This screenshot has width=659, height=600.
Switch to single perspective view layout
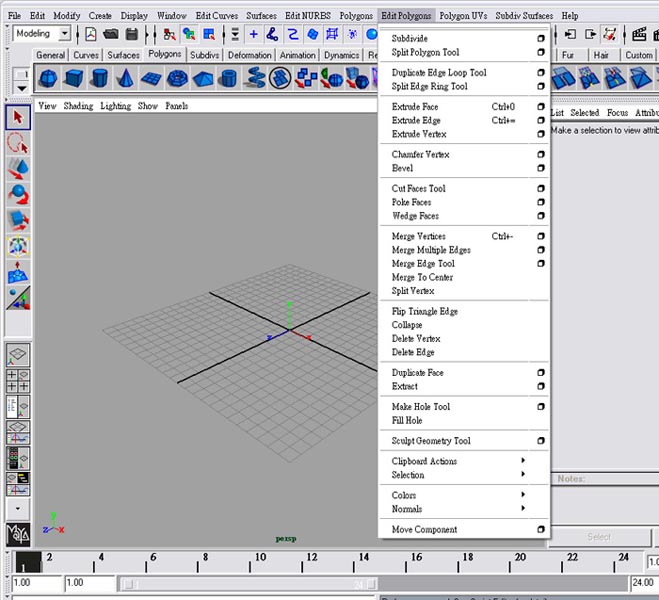click(18, 355)
